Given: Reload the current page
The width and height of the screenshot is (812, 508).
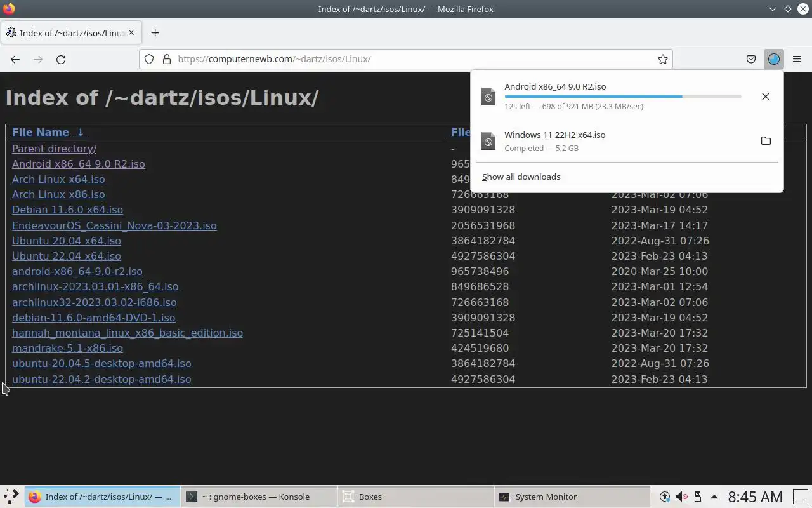Looking at the screenshot, I should pos(61,59).
